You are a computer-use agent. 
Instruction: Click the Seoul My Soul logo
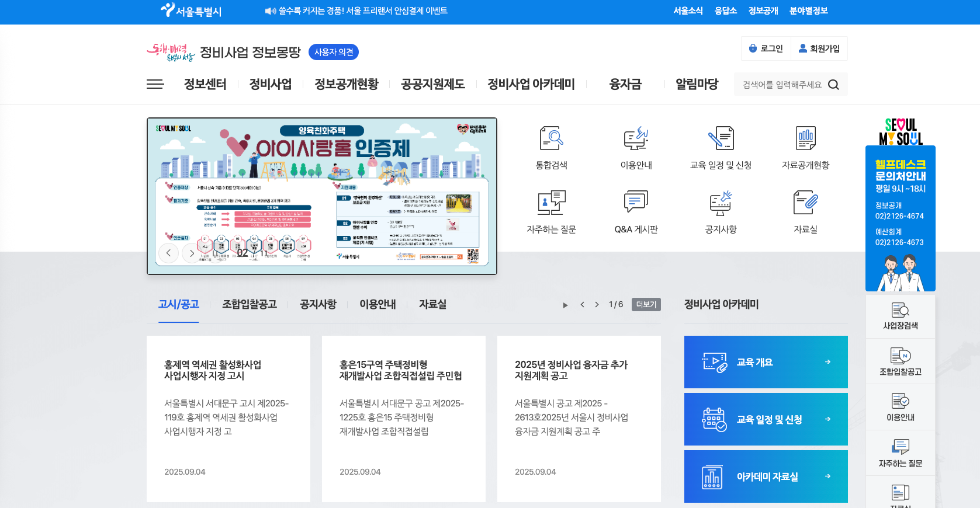(901, 131)
